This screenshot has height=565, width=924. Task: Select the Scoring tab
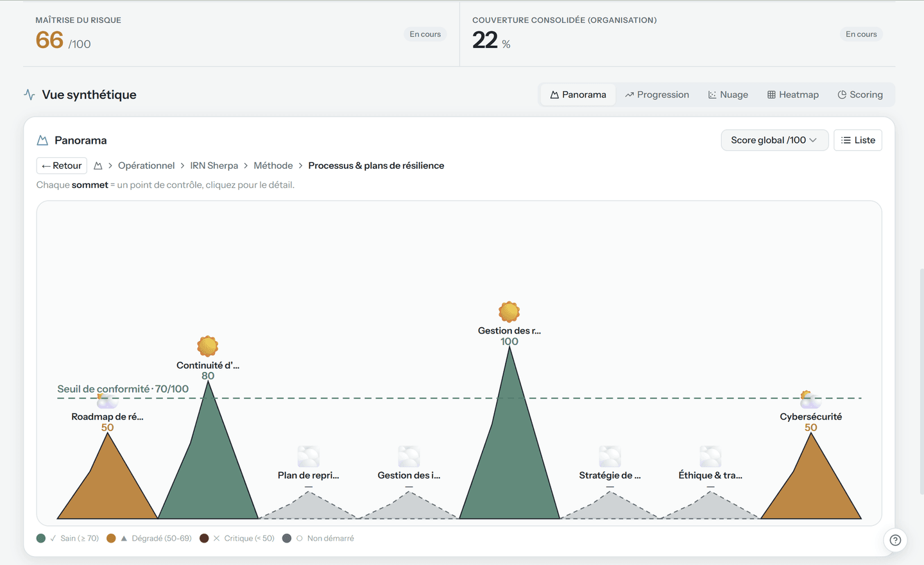coord(860,94)
